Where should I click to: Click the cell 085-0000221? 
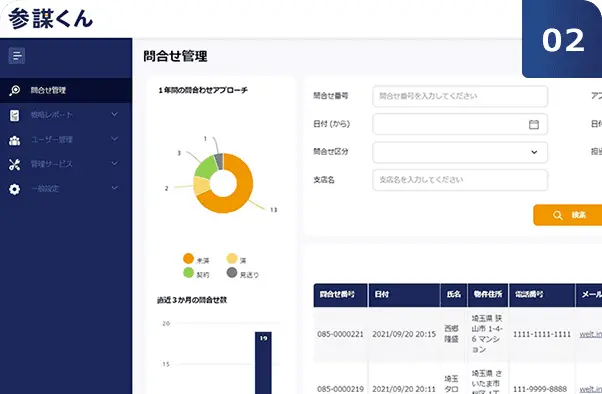click(340, 334)
